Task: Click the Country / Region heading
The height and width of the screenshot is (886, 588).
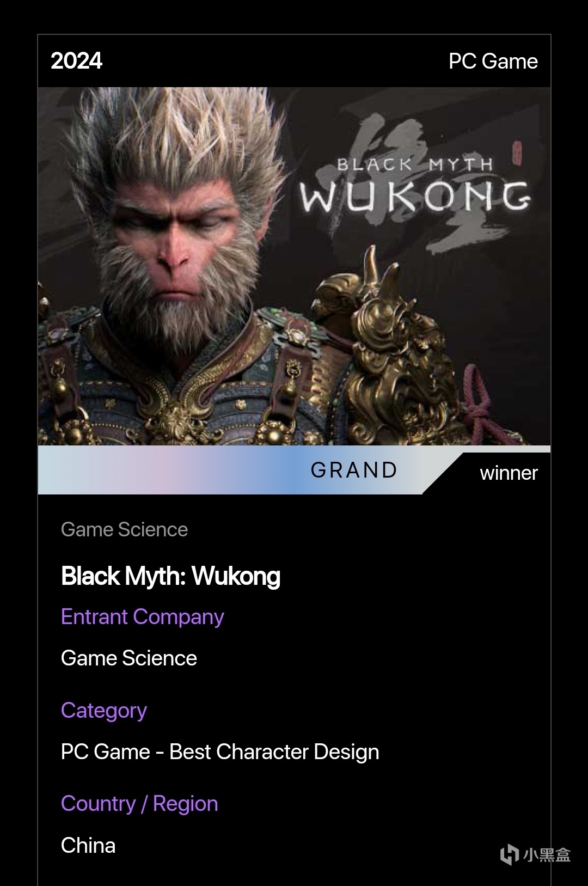Action: [139, 804]
